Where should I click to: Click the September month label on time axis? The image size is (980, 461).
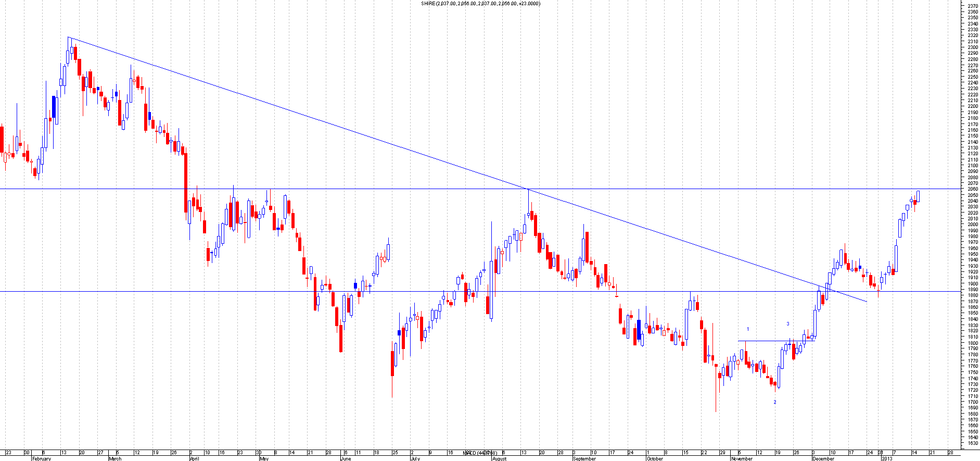pos(584,458)
